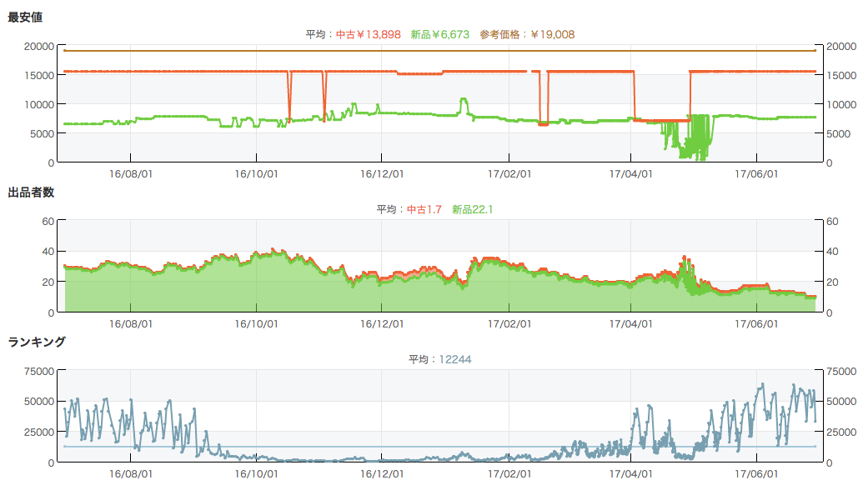The height and width of the screenshot is (485, 868).
Task: Click right-axis 60 label on seller count chart
Action: coord(835,221)
